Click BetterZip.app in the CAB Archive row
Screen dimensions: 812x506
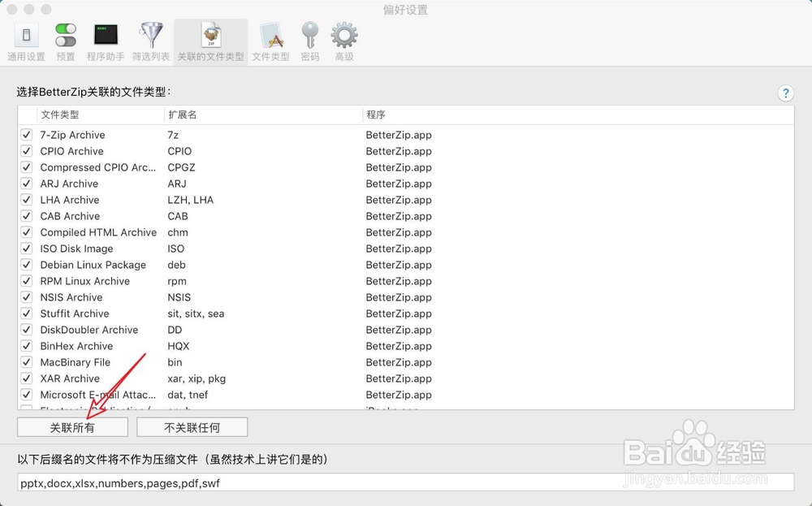pyautogui.click(x=399, y=216)
